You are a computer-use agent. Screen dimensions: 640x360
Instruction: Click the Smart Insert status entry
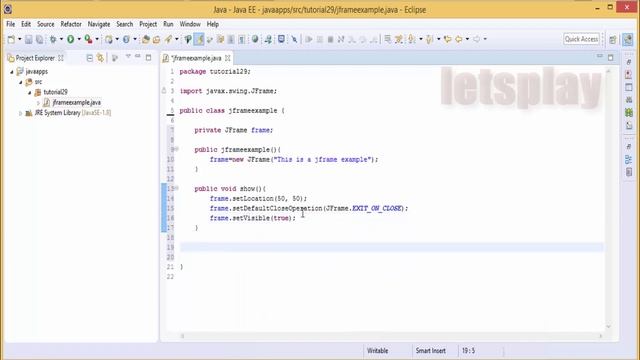431,351
